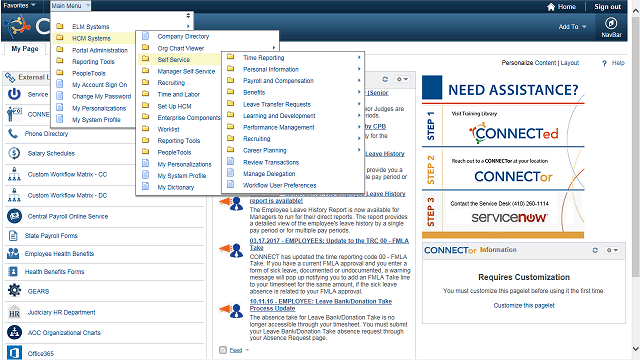Click refresh icon on center pagelet
Image resolution: width=640 pixels, height=360 pixels.
pyautogui.click(x=385, y=79)
